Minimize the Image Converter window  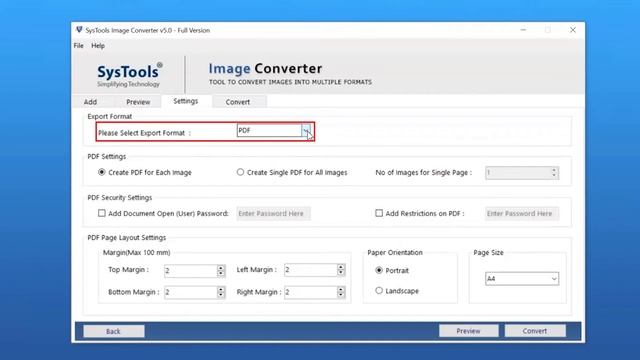[523, 30]
